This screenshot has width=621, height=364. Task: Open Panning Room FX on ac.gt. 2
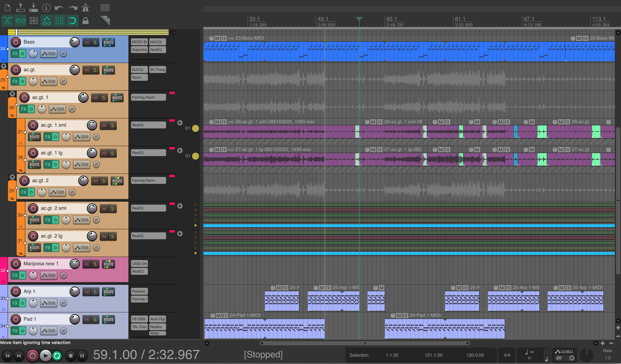click(x=148, y=180)
